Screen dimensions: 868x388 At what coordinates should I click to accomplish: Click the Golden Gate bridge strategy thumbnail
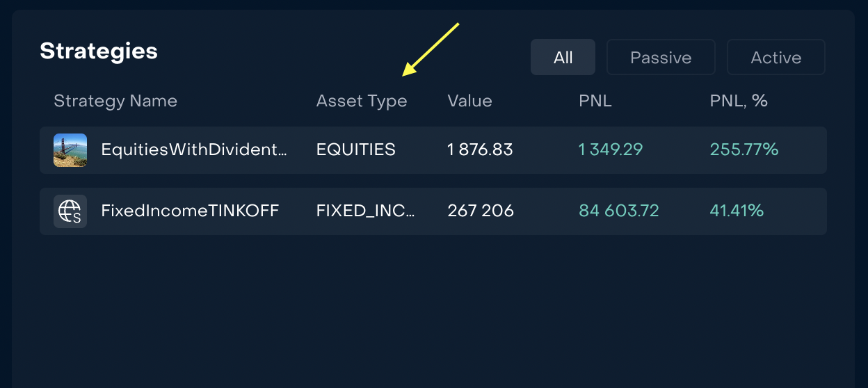70,150
